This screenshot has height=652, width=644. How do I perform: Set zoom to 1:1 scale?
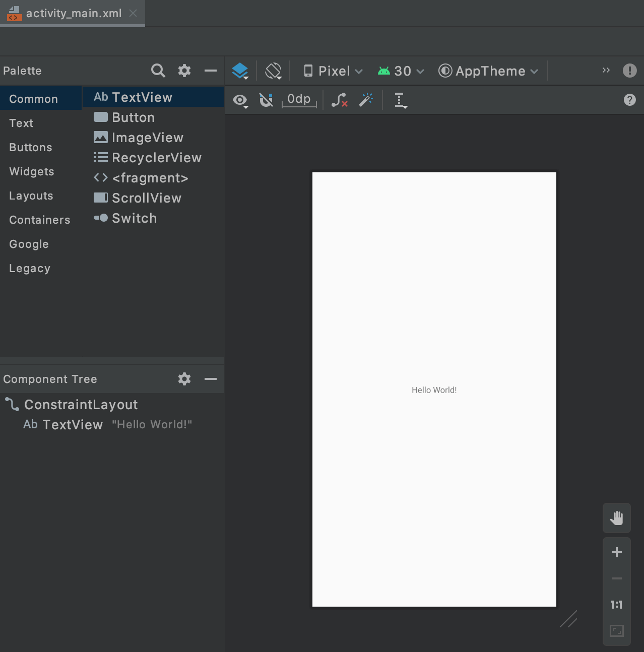click(617, 605)
